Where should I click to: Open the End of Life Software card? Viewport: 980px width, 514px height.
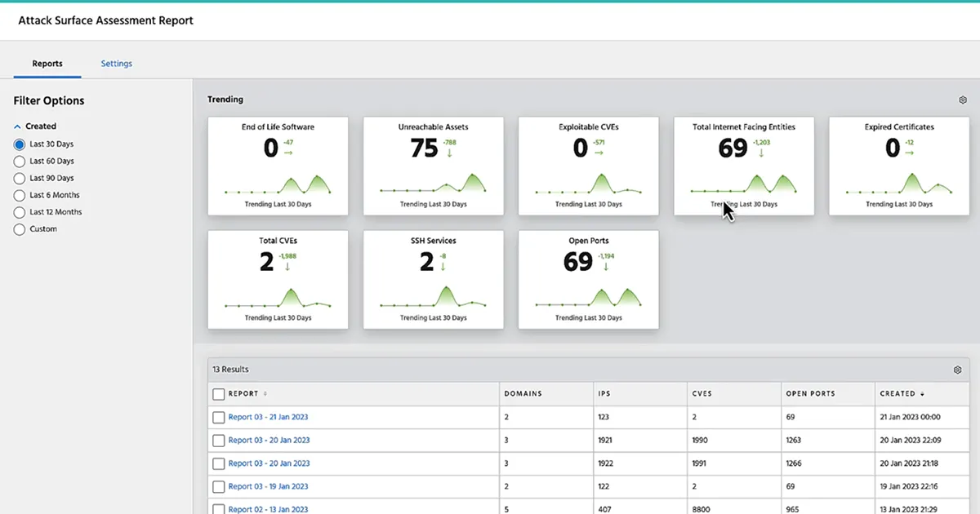[x=278, y=166]
